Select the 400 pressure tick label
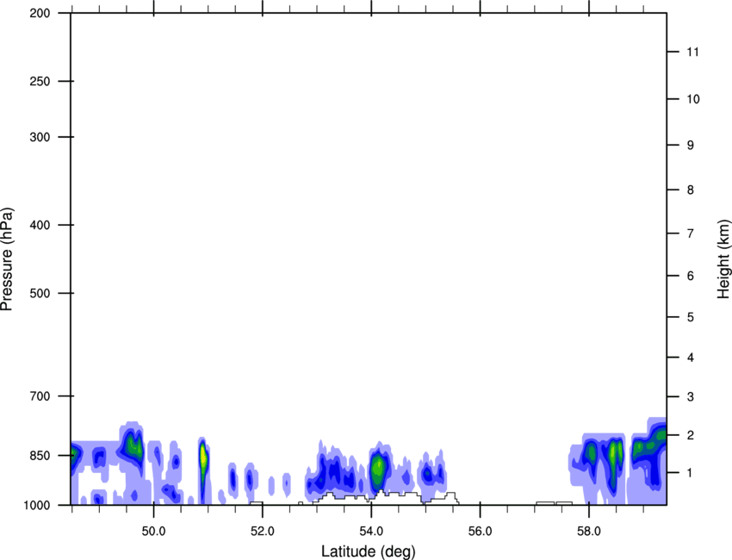The width and height of the screenshot is (732, 560). click(x=40, y=225)
